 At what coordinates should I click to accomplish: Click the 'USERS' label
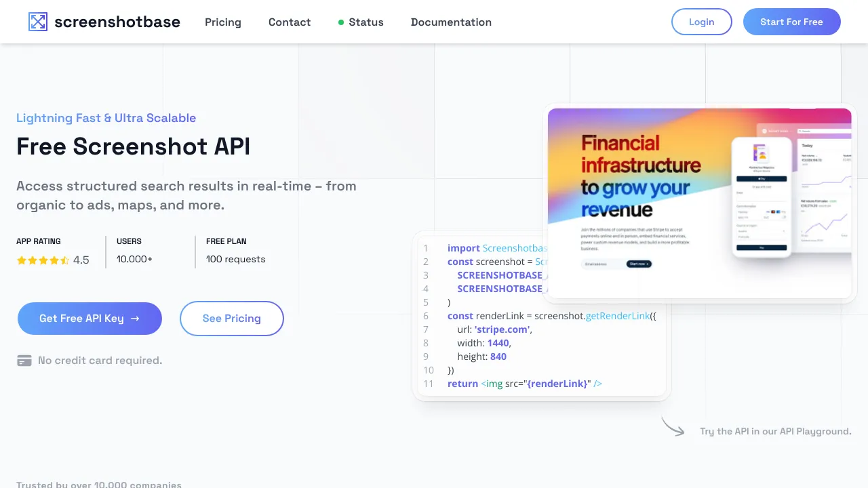(x=129, y=241)
